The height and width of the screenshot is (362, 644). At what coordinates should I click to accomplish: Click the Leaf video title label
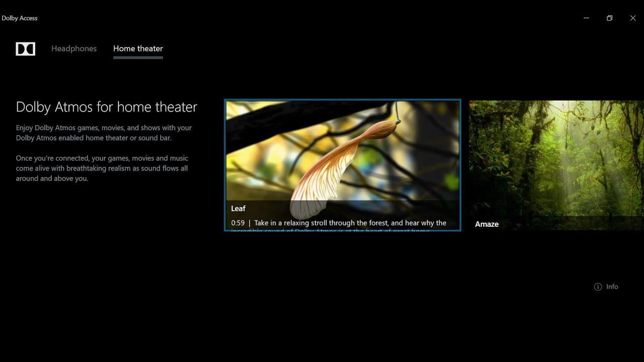point(238,209)
